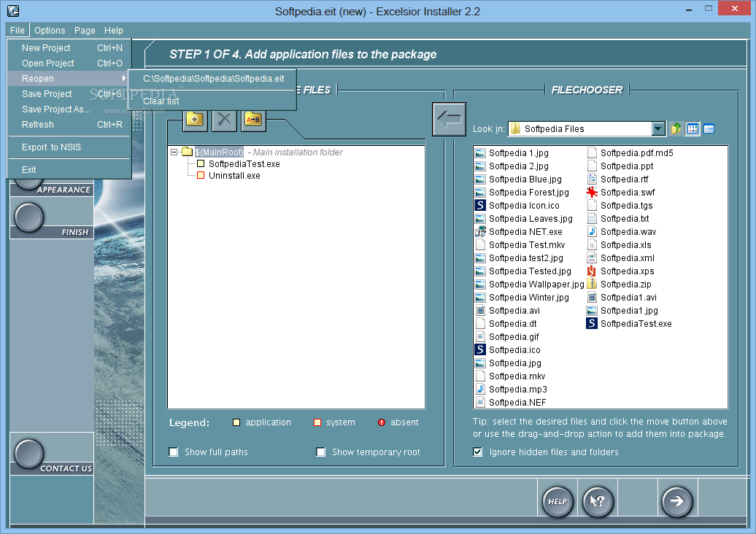Choose Exit from File menu

click(69, 170)
